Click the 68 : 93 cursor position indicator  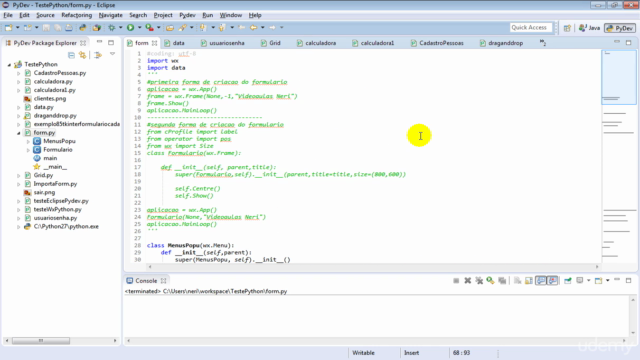(x=461, y=353)
